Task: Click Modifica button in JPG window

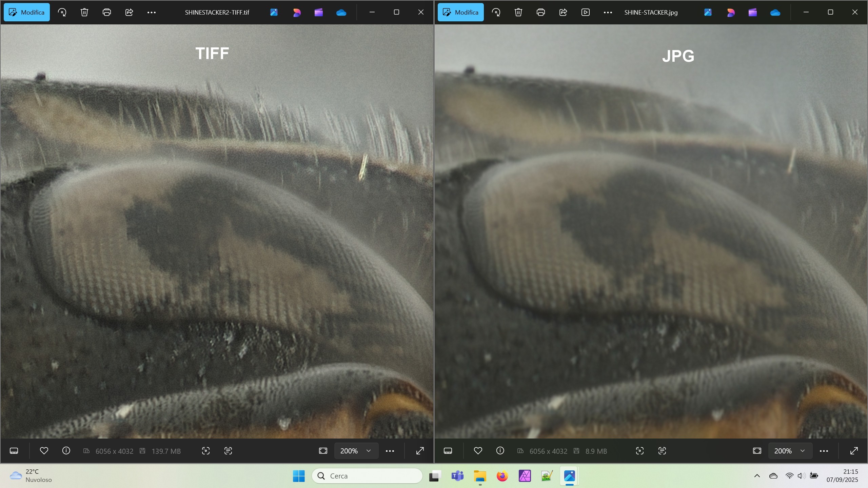Action: (x=461, y=12)
